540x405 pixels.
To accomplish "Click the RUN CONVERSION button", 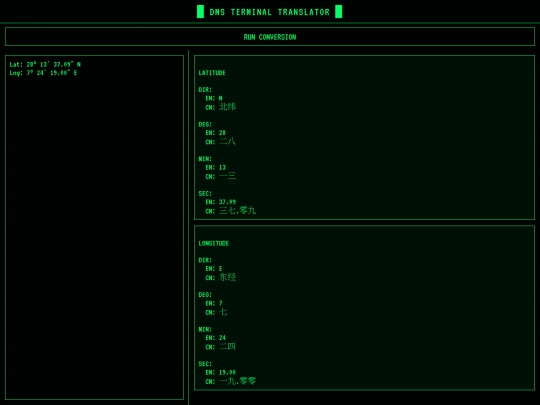I will (x=270, y=37).
